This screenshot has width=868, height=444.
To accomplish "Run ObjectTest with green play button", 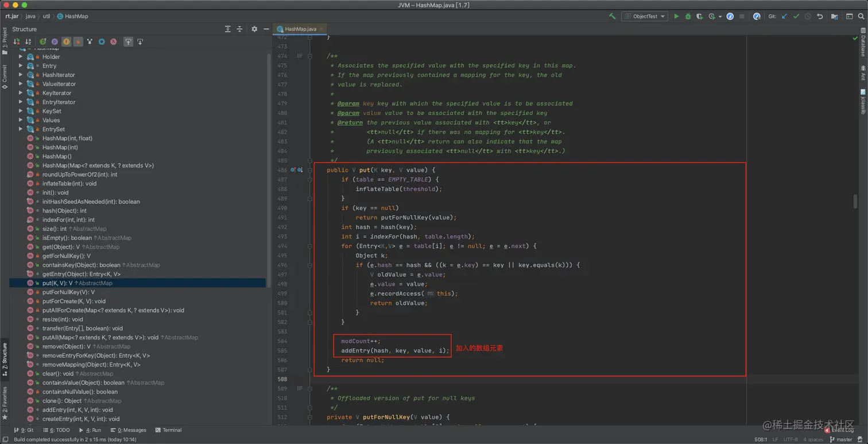I will [x=676, y=16].
